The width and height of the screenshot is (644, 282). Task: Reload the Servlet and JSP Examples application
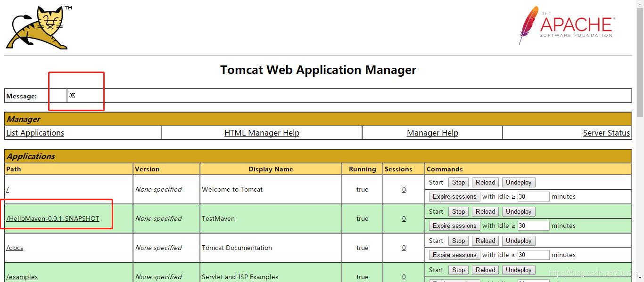pos(485,270)
